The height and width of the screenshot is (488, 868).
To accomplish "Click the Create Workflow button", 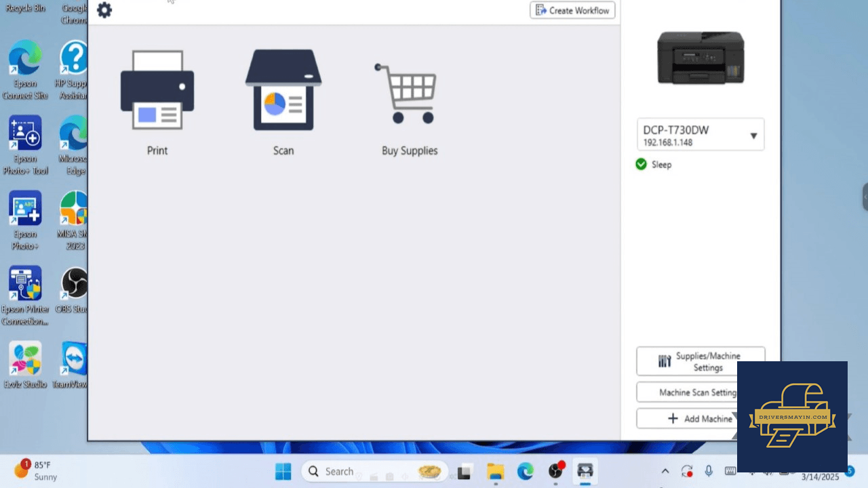I will (x=572, y=10).
